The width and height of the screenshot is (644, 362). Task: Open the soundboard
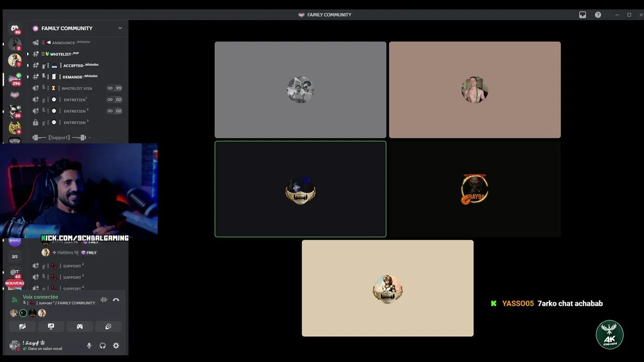coord(108,326)
